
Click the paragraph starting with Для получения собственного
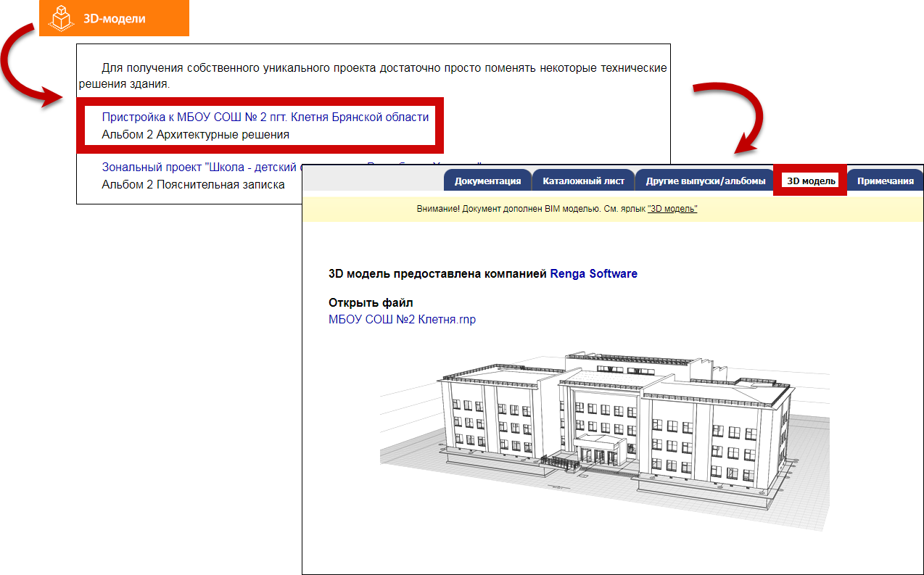pos(373,75)
